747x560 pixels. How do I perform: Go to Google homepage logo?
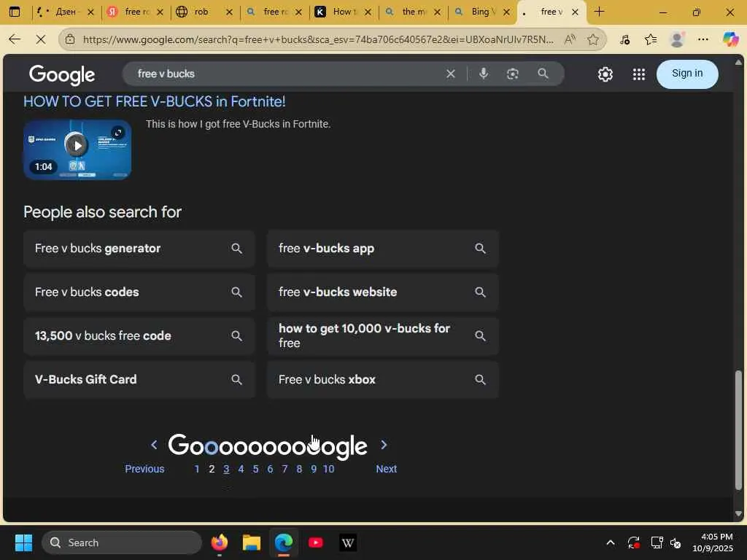(62, 75)
